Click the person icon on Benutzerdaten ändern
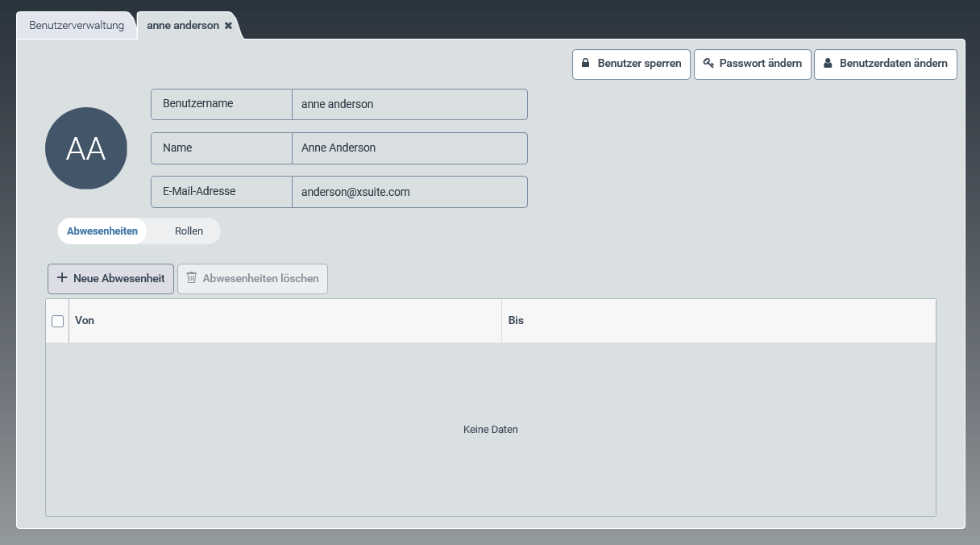 828,64
